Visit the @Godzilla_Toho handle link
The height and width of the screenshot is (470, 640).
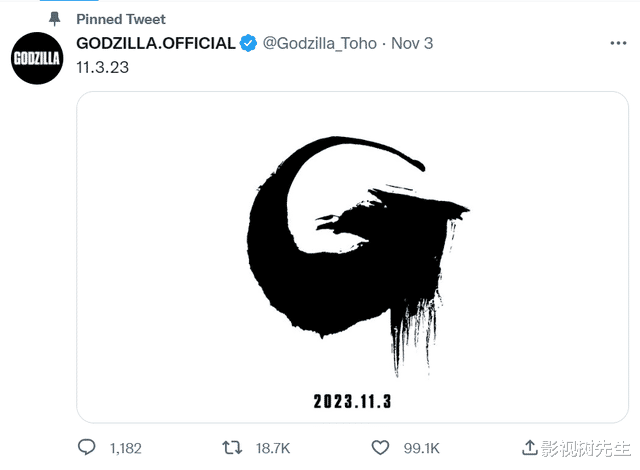318,43
